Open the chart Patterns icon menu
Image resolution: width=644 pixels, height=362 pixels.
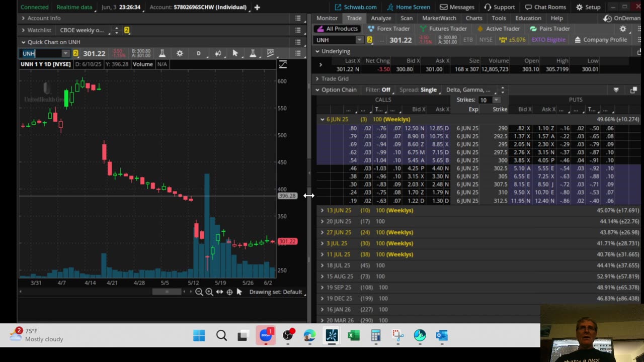(270, 53)
